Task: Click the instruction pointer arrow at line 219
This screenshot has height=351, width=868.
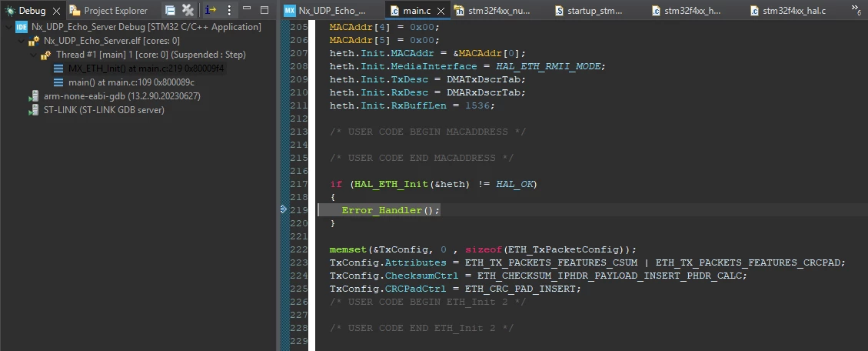Action: [x=284, y=209]
